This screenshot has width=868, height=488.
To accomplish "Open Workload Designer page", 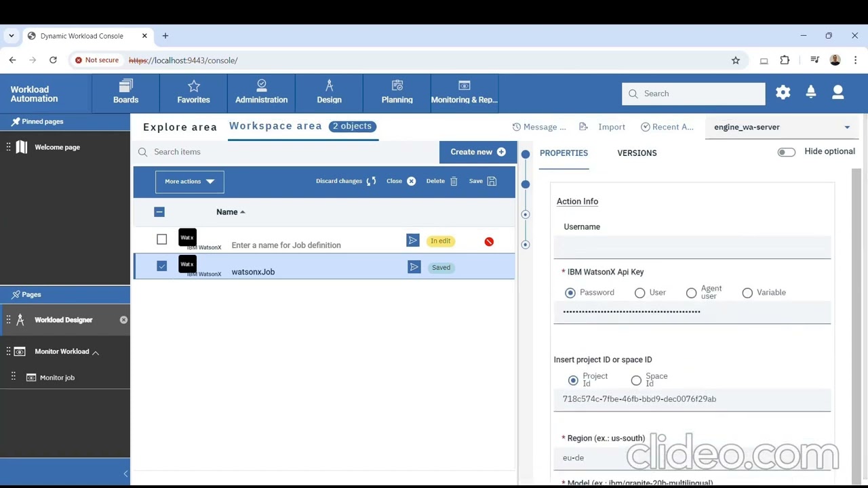I will [63, 320].
